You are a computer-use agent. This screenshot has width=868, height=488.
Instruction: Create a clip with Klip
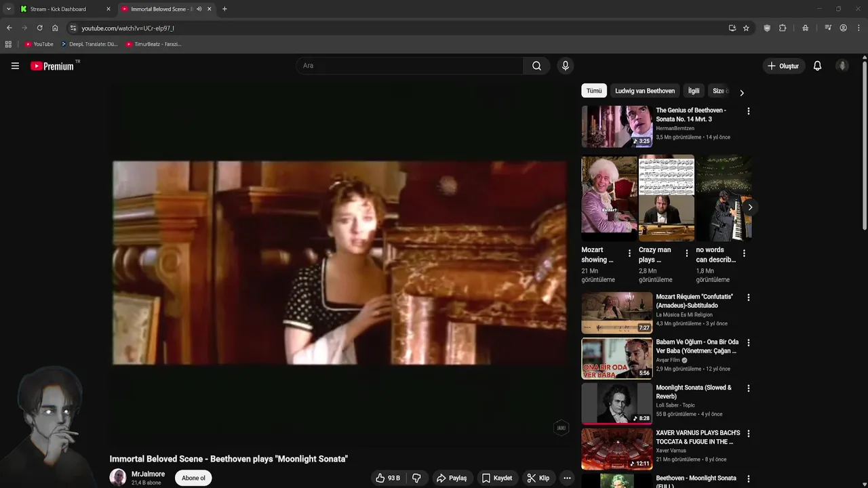tap(538, 478)
